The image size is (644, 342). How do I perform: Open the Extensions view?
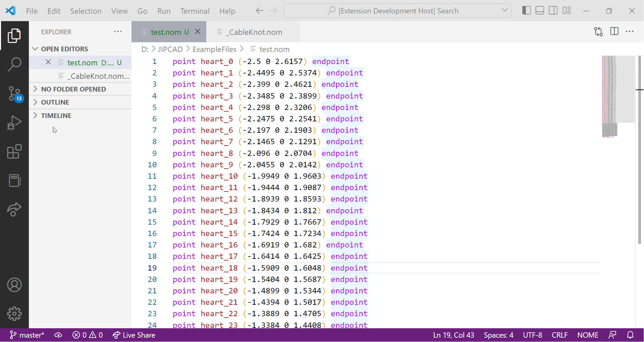(14, 152)
